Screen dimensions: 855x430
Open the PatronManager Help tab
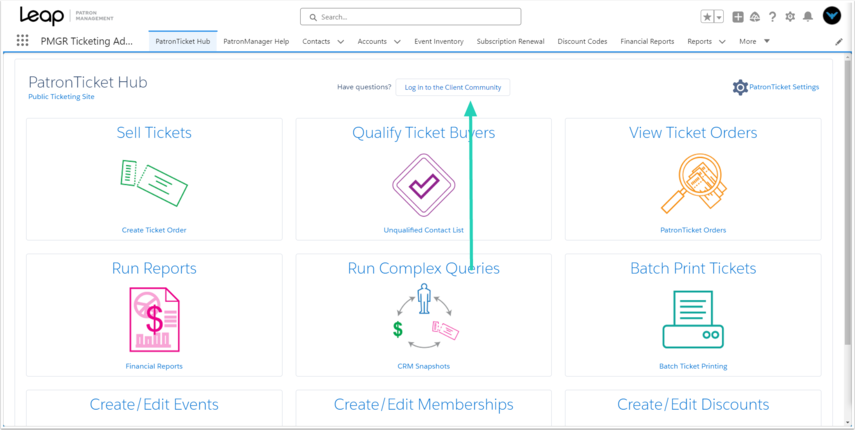click(256, 41)
